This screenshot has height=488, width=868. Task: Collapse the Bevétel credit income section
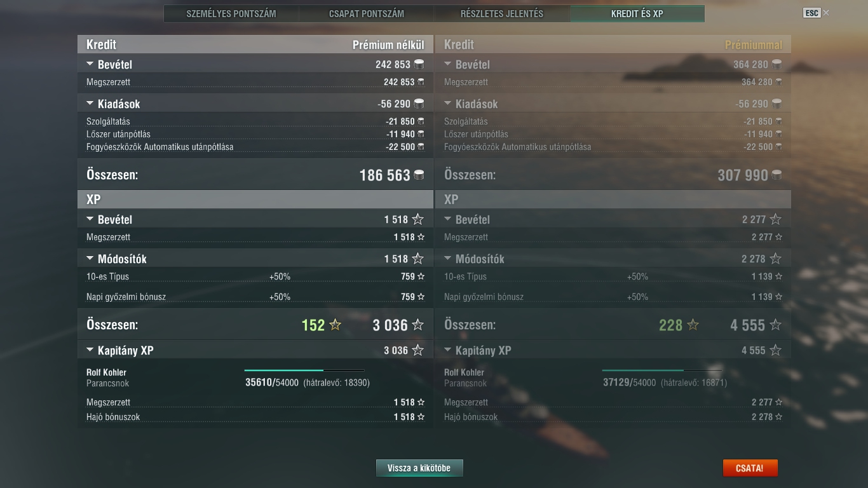[x=90, y=64]
